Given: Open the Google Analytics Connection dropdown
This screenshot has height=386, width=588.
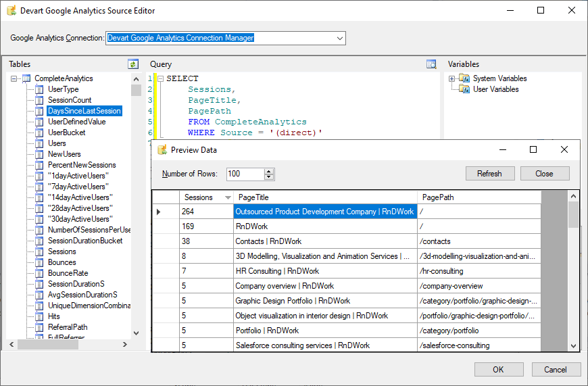Looking at the screenshot, I should point(339,38).
